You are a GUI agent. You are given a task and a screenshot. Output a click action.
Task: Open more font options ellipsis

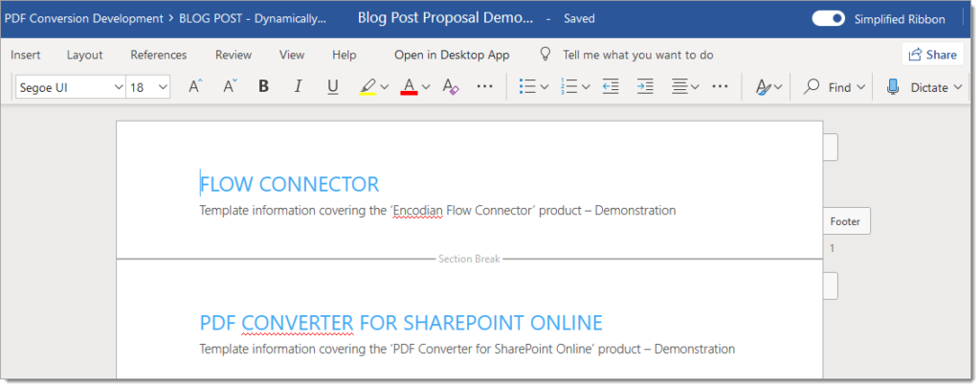pos(485,87)
